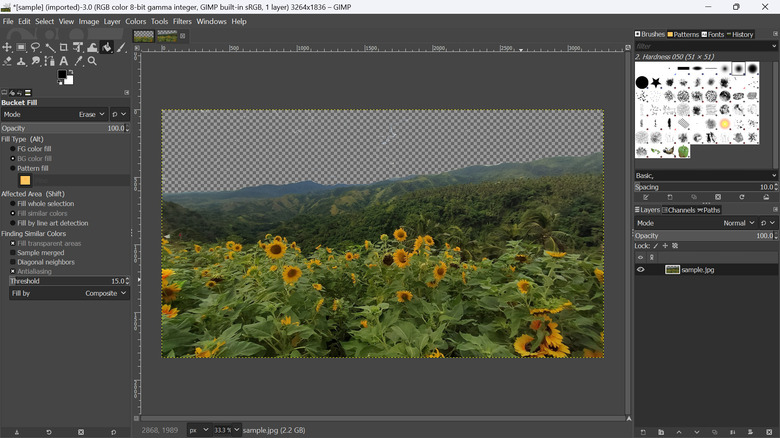The image size is (780, 438).
Task: Select the Paths tool
Action: 50,61
